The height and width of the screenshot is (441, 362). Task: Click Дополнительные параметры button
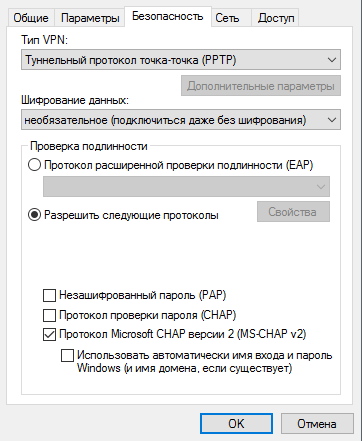[x=261, y=86]
